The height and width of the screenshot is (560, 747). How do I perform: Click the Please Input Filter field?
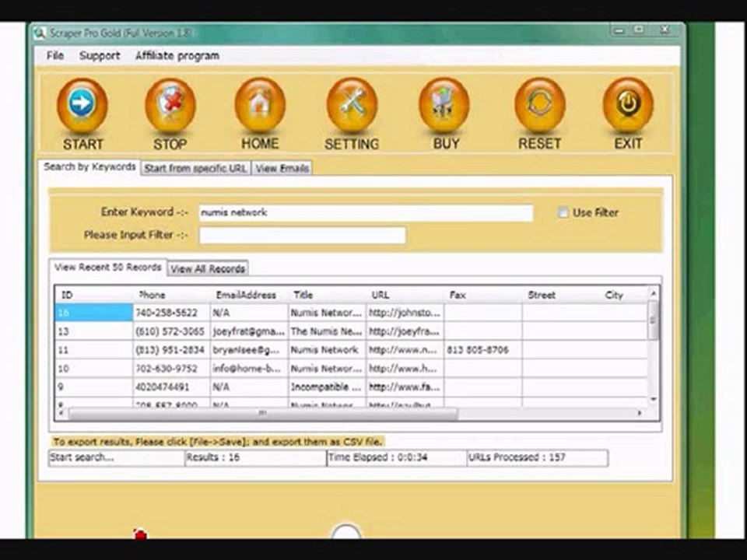[303, 235]
